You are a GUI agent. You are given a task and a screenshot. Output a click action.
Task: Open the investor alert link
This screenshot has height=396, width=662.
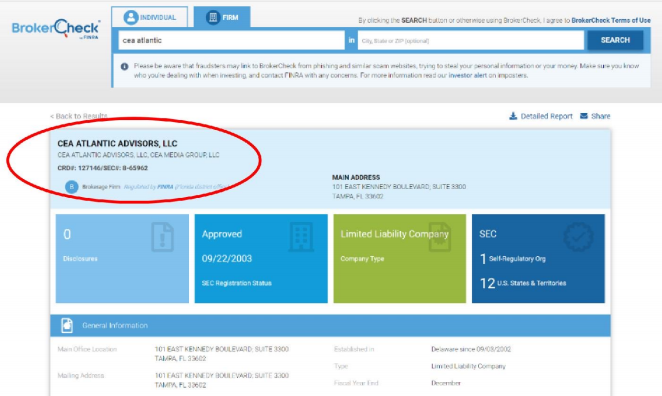(x=467, y=76)
